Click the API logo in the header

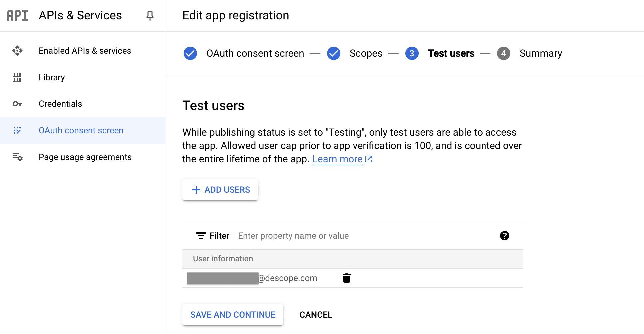17,15
